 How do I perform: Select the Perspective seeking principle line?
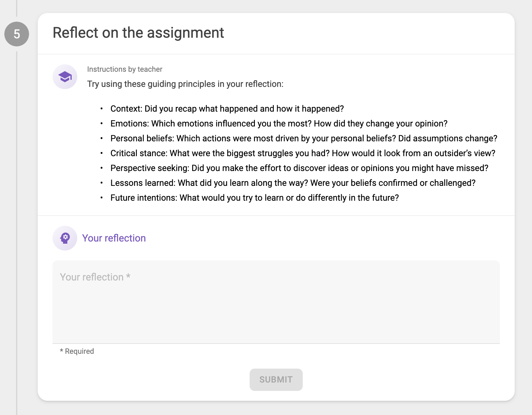pyautogui.click(x=299, y=168)
